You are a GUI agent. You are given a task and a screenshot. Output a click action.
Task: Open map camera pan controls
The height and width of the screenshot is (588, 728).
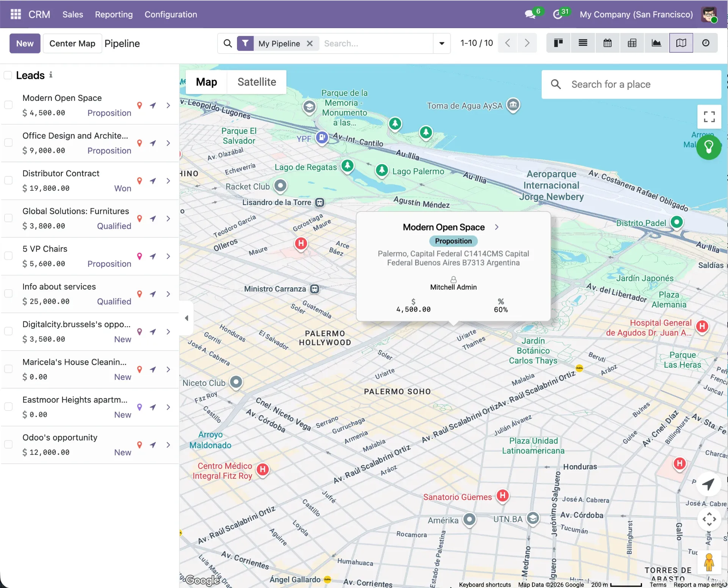coord(709,519)
